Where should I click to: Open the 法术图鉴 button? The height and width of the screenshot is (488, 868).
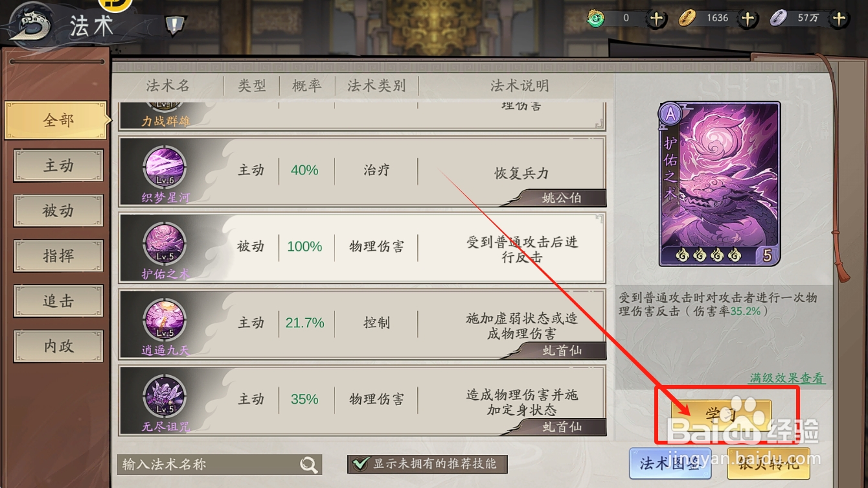[x=670, y=463]
